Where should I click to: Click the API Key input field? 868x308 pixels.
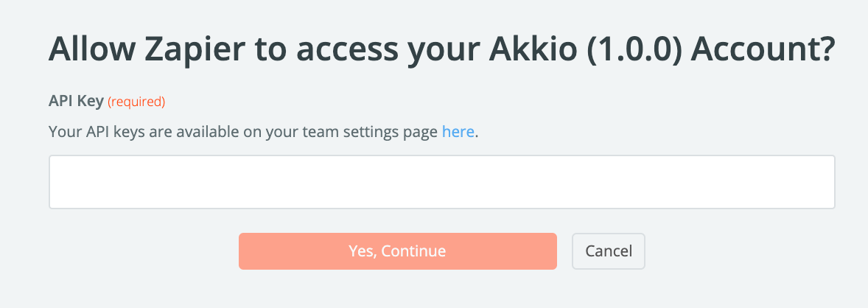(441, 182)
